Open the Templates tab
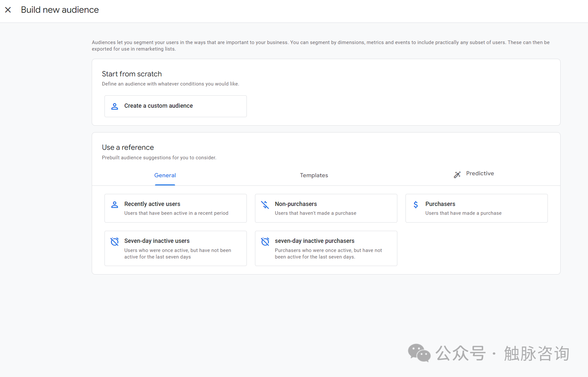 314,175
